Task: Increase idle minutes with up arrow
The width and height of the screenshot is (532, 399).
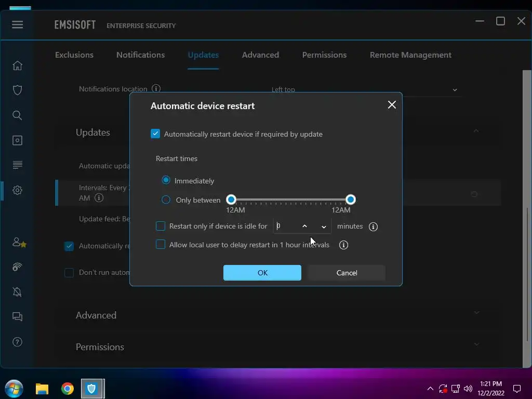Action: tap(304, 227)
